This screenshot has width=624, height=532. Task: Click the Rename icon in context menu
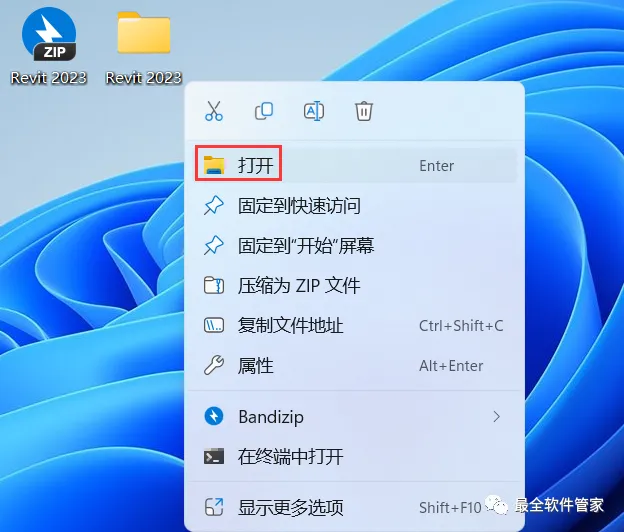click(314, 111)
